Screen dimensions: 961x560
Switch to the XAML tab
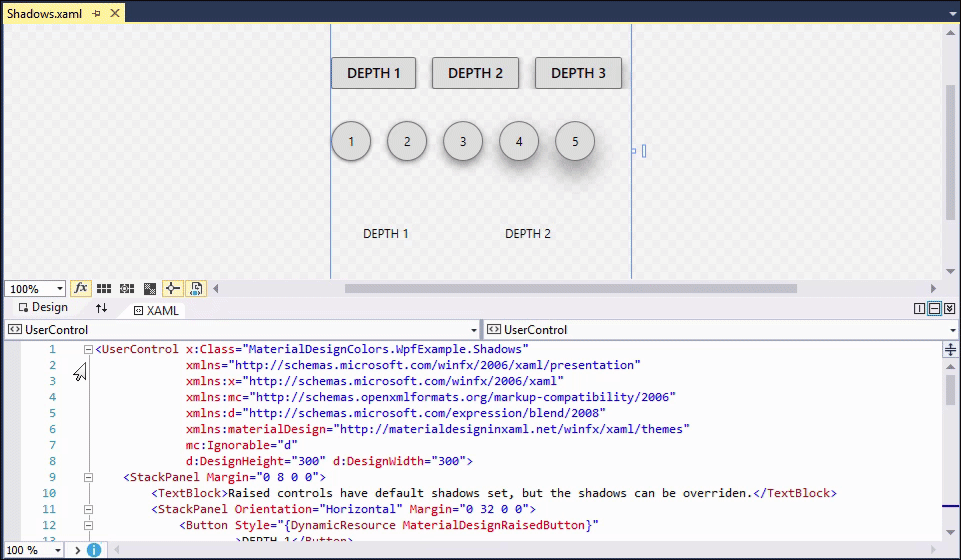tap(156, 311)
